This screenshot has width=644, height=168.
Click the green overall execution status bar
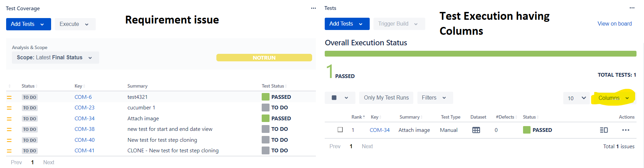480,54
